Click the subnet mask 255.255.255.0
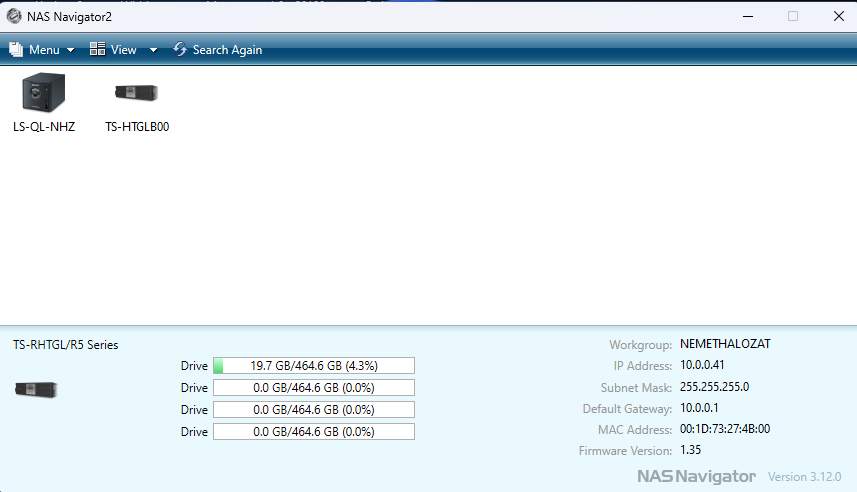This screenshot has width=857, height=492. pyautogui.click(x=714, y=386)
